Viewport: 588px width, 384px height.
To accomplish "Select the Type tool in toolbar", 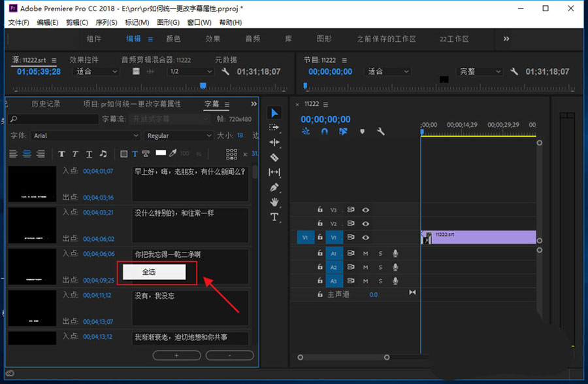I will [274, 217].
